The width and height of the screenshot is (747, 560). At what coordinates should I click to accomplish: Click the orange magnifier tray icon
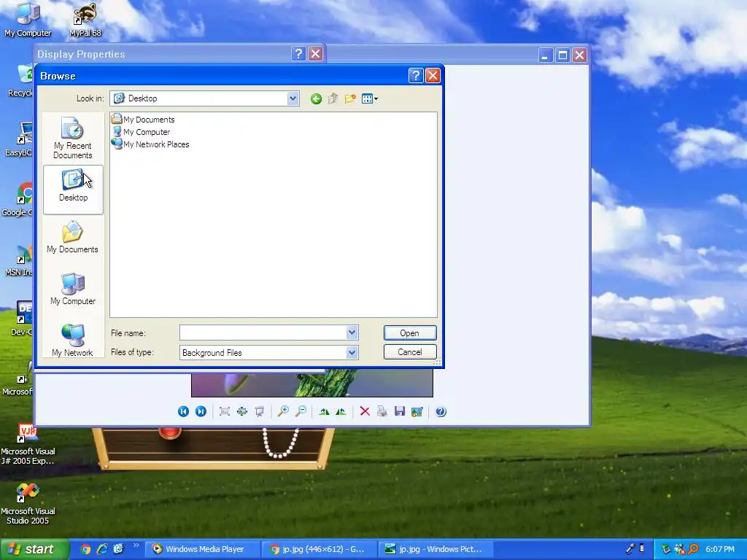point(693,549)
